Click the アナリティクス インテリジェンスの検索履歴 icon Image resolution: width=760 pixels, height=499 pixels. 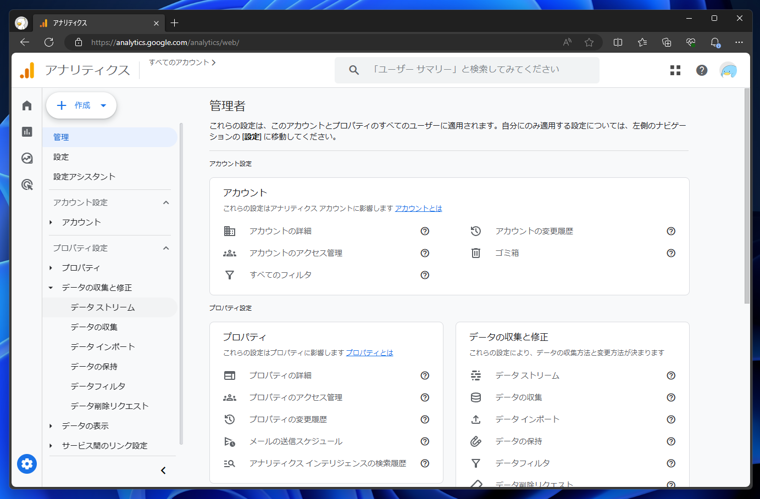point(229,464)
